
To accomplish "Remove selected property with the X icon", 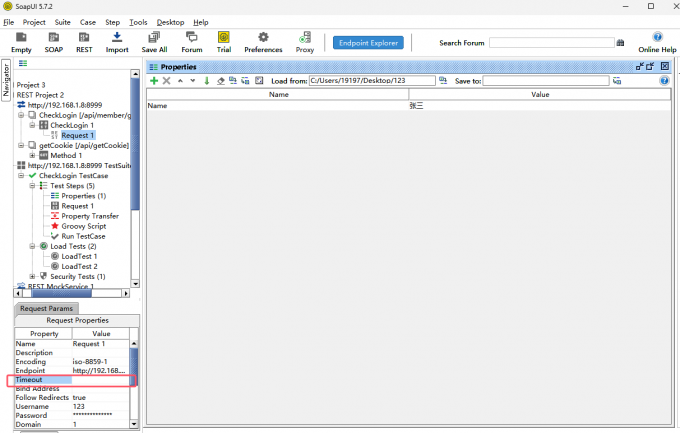I will pos(167,81).
